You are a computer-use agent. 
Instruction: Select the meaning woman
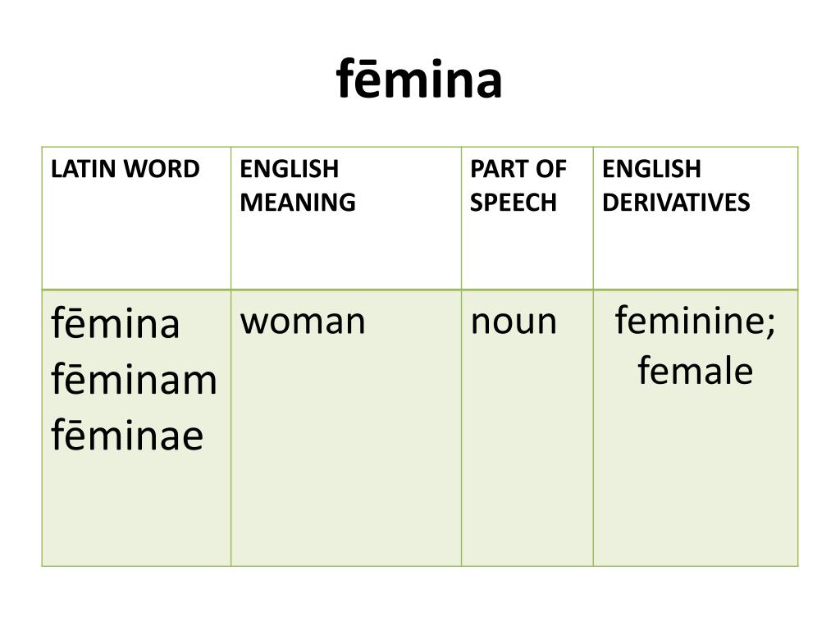[304, 322]
